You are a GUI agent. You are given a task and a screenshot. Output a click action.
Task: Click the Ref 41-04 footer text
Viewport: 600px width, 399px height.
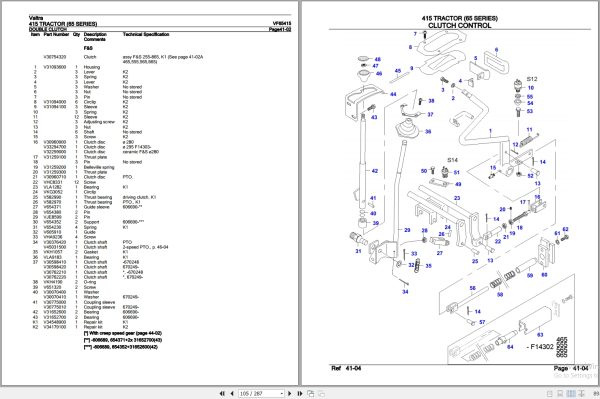tap(346, 368)
